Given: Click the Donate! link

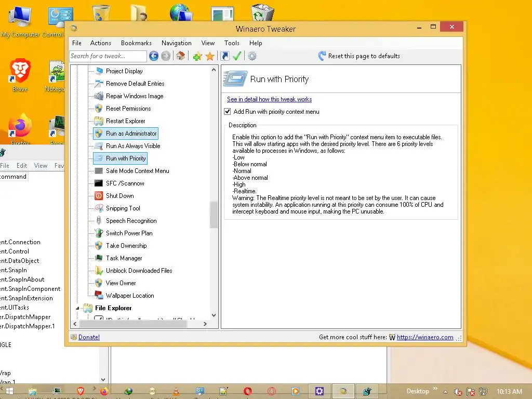Looking at the screenshot, I should [89, 337].
